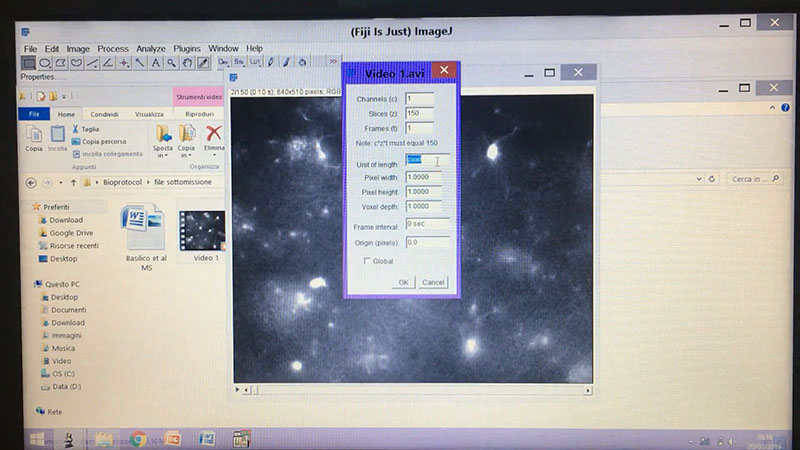Screen dimensions: 800x450
Task: Select the Freehand selection tool
Action: (77, 63)
